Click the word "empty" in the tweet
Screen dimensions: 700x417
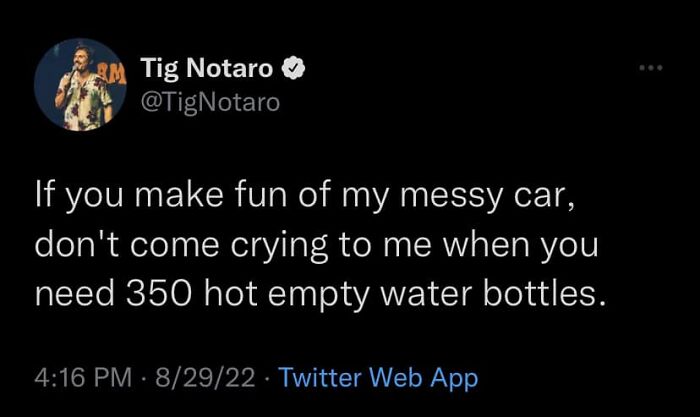(336, 293)
